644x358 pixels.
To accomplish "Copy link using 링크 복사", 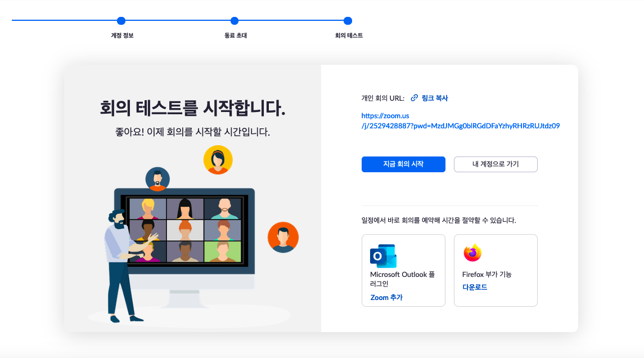I will (x=435, y=98).
